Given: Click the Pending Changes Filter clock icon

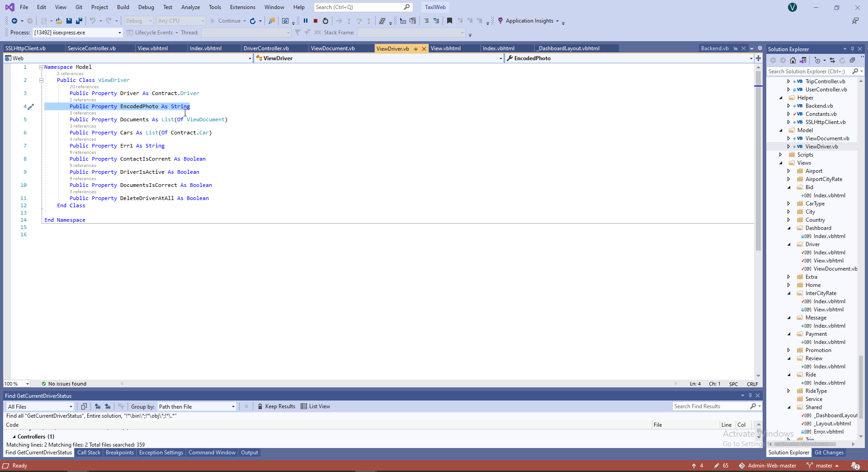Looking at the screenshot, I should pyautogui.click(x=817, y=60).
